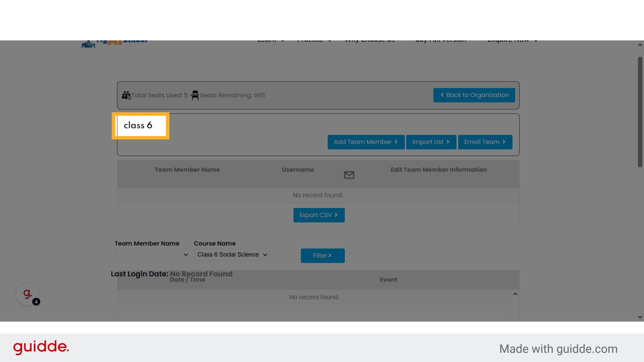Click scroll down arrow of page scrollbar

[x=640, y=317]
